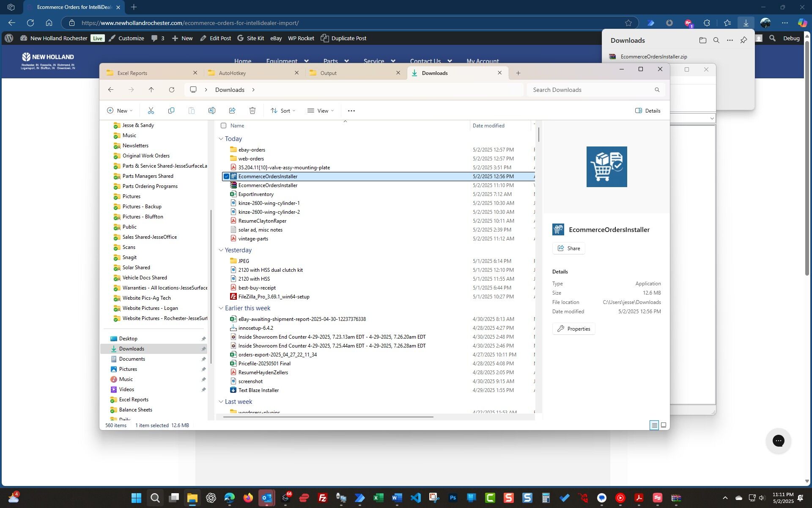
Task: Toggle the select-all checkbox beside Name
Action: coord(224,126)
